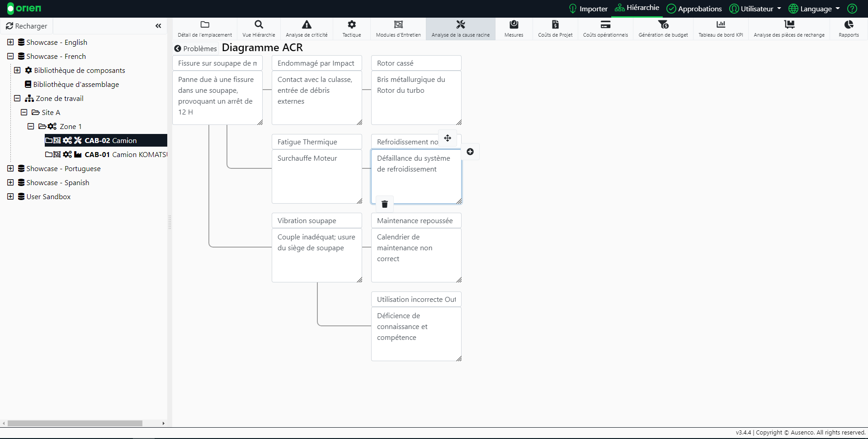Click the Rotor cassé title field

tap(416, 63)
